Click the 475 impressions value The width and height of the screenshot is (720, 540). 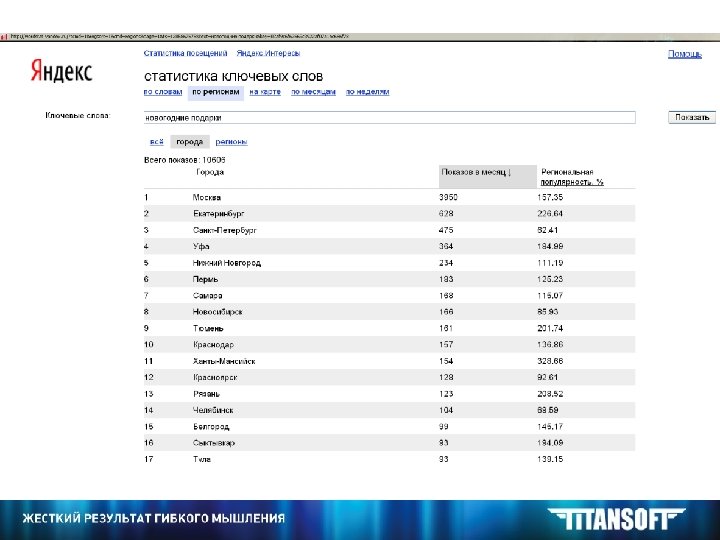pos(446,230)
